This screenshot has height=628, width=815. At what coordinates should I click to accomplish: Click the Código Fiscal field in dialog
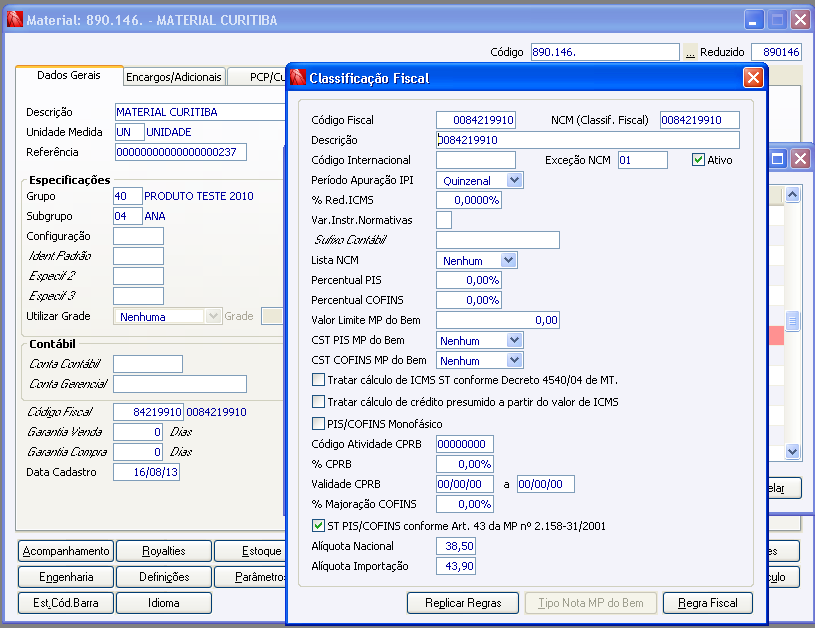coord(476,120)
